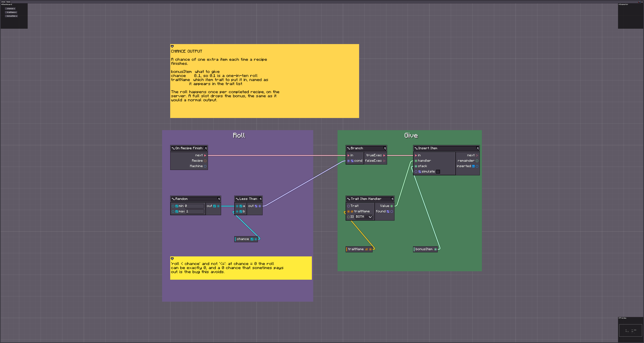Select the Branch node title
This screenshot has height=343, width=644.
[x=357, y=148]
